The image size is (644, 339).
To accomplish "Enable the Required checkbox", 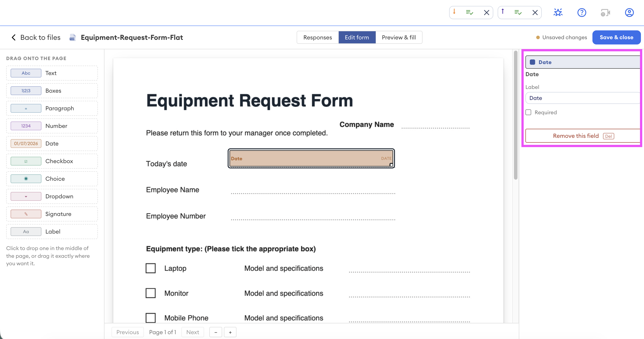I will click(x=528, y=112).
